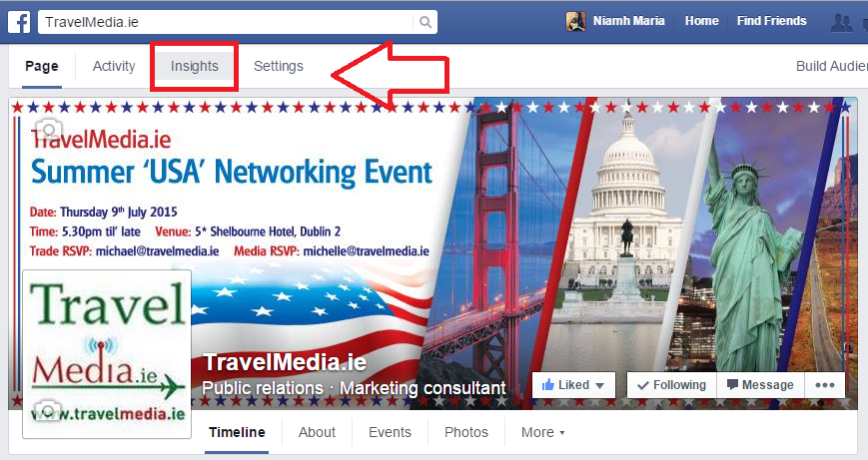The height and width of the screenshot is (460, 868).
Task: Open the friend requests icon
Action: click(x=841, y=23)
